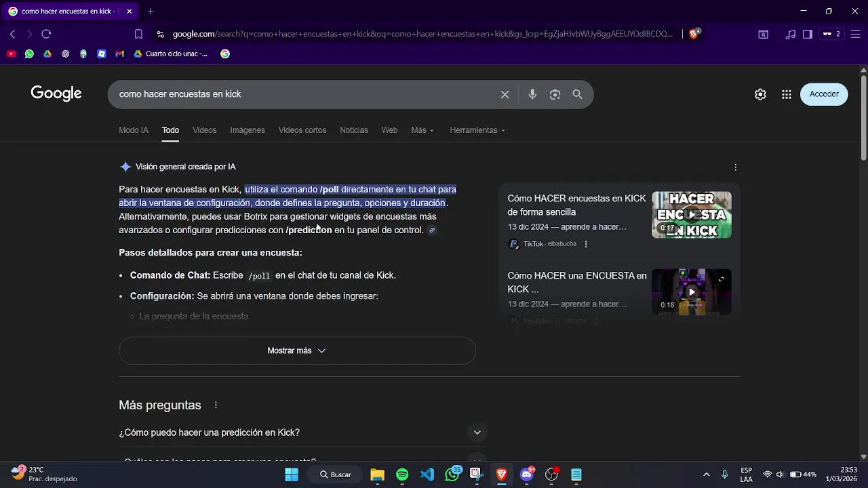Switch to the Noticias tab

pyautogui.click(x=354, y=130)
